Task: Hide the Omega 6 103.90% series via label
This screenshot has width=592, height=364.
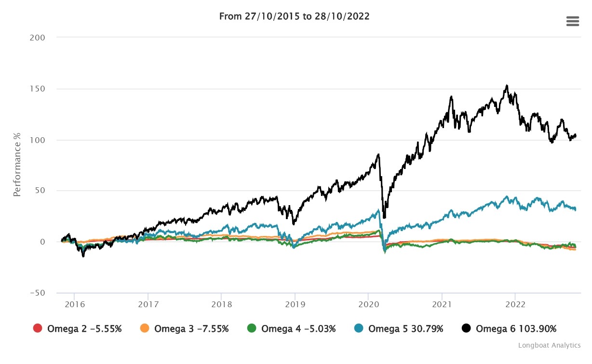Action: 516,329
